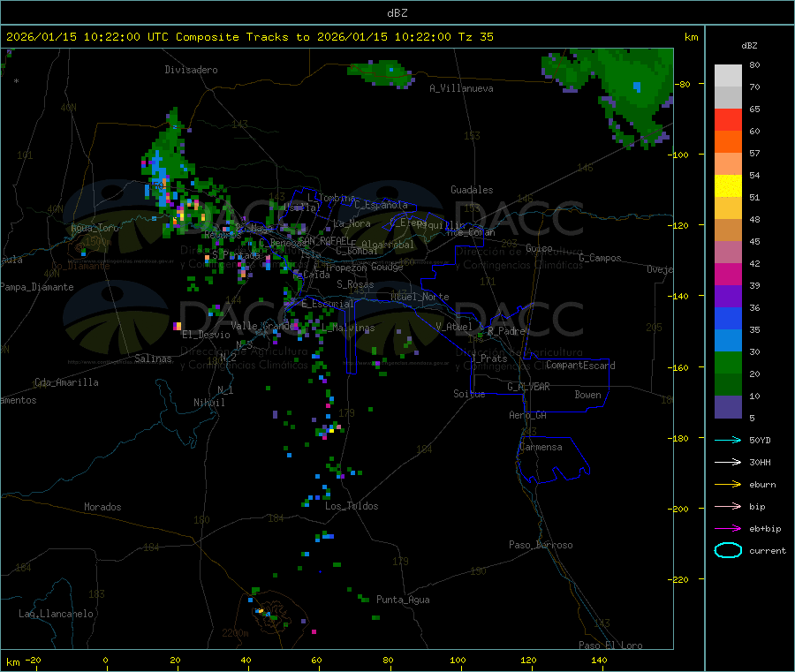Click the 'Guico' map label
The height and width of the screenshot is (672, 795).
click(539, 248)
